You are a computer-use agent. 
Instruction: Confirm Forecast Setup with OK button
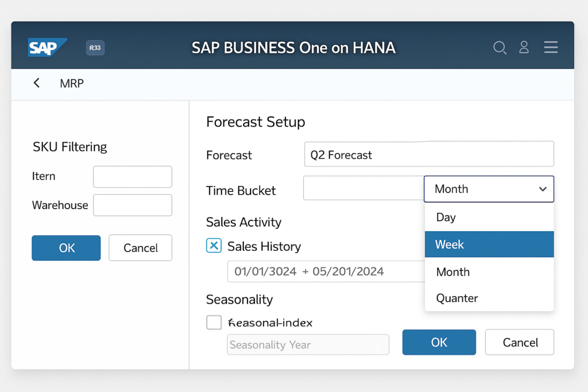[x=439, y=343]
